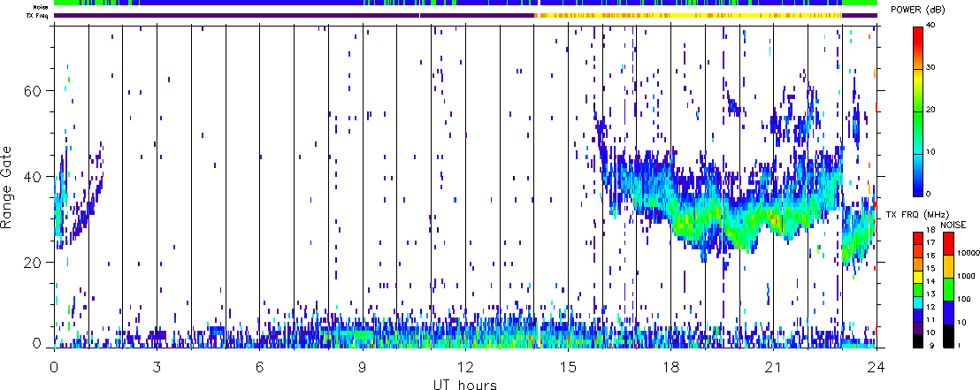
Task: Select the blue swatch of the NOISE legend
Action: (x=948, y=312)
